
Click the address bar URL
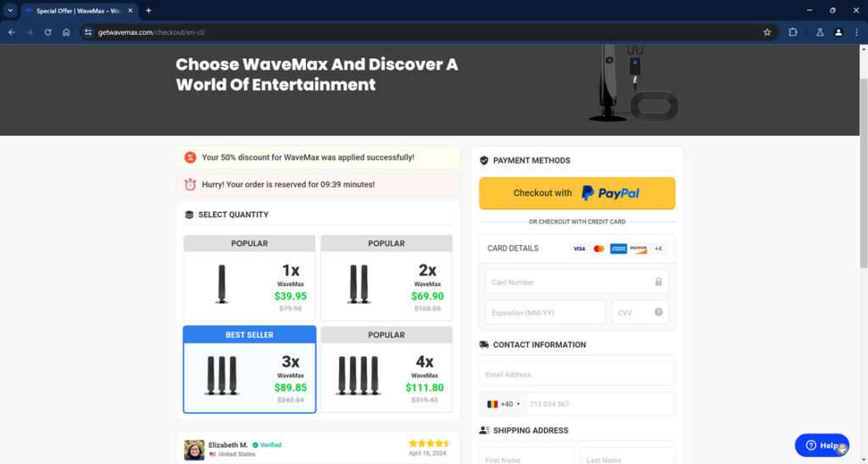coord(151,32)
